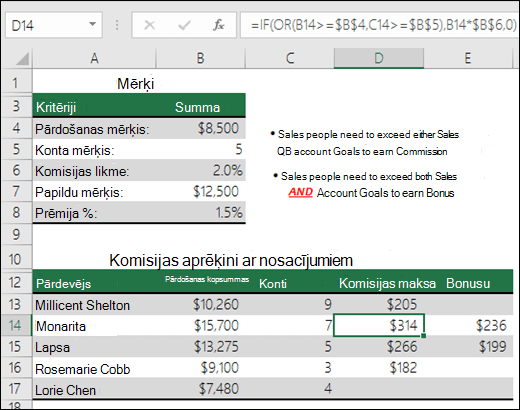The image size is (520, 410).
Task: Click the Mērķi title cell
Action: (136, 83)
